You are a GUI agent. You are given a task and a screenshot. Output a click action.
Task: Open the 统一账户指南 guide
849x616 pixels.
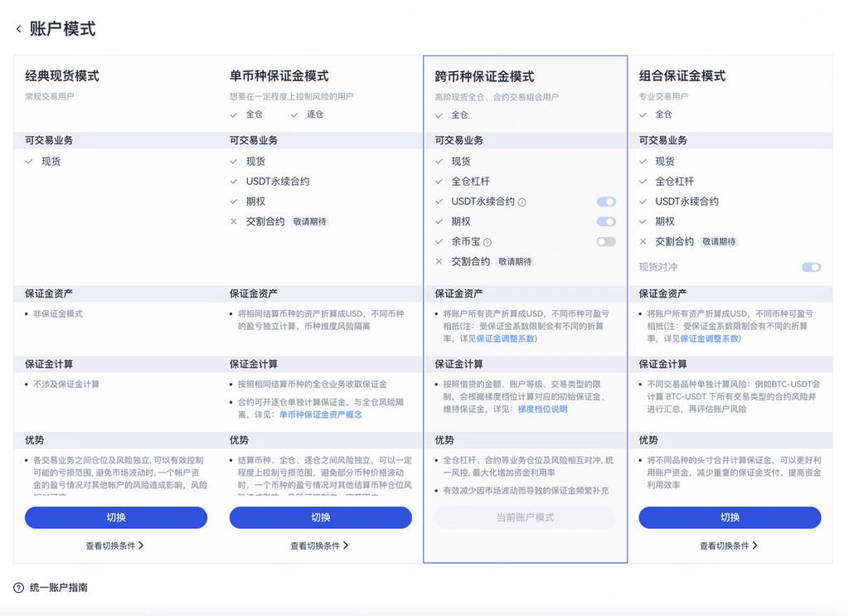[x=59, y=588]
